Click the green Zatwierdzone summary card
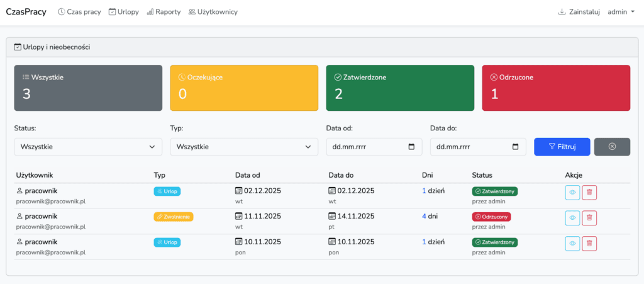This screenshot has height=284, width=644. pyautogui.click(x=400, y=88)
